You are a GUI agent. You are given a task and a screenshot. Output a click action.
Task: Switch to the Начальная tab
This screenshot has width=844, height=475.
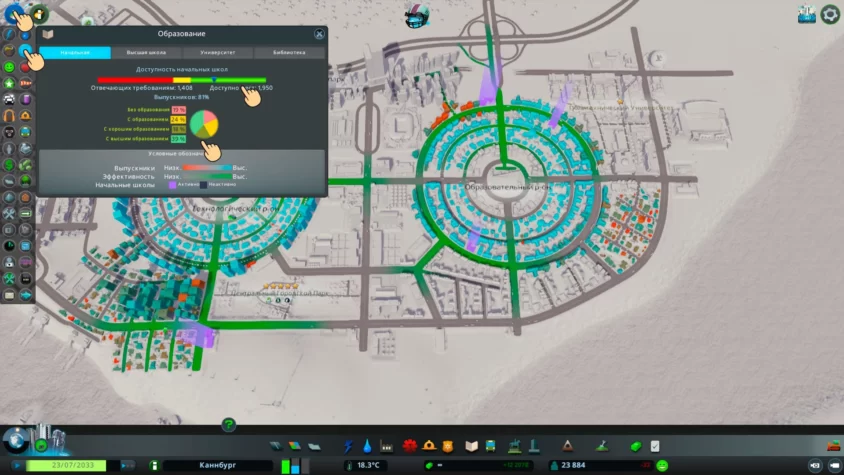pyautogui.click(x=75, y=52)
